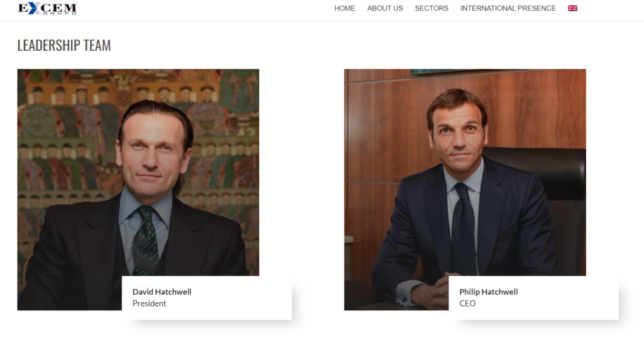Switch language using the UK flag icon
This screenshot has width=644, height=338.
click(x=572, y=8)
